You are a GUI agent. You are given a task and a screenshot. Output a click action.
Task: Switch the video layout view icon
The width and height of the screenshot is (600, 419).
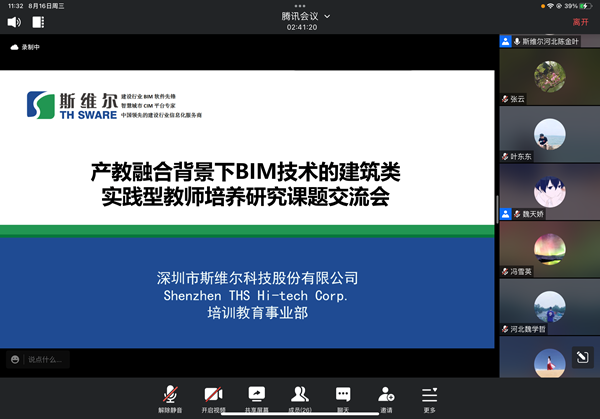tap(38, 21)
